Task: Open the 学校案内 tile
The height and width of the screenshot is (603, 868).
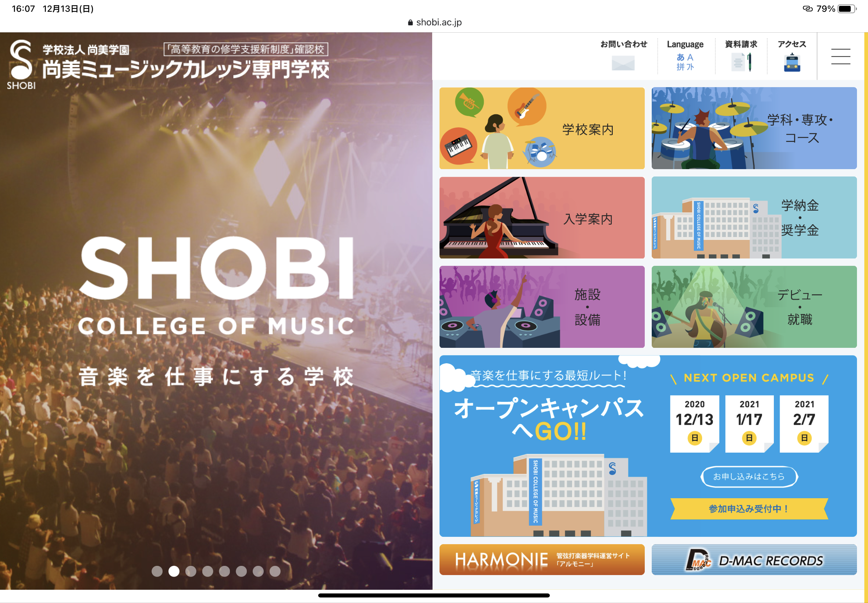Action: point(542,128)
